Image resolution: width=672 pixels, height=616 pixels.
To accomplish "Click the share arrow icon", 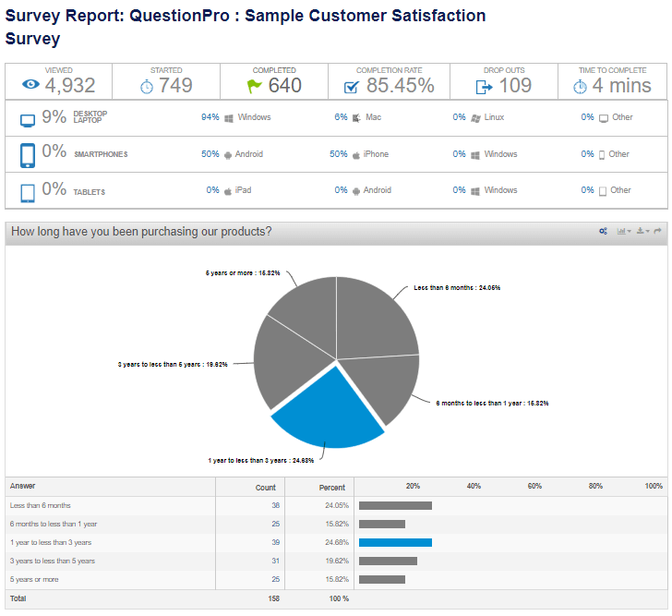I will point(658,232).
